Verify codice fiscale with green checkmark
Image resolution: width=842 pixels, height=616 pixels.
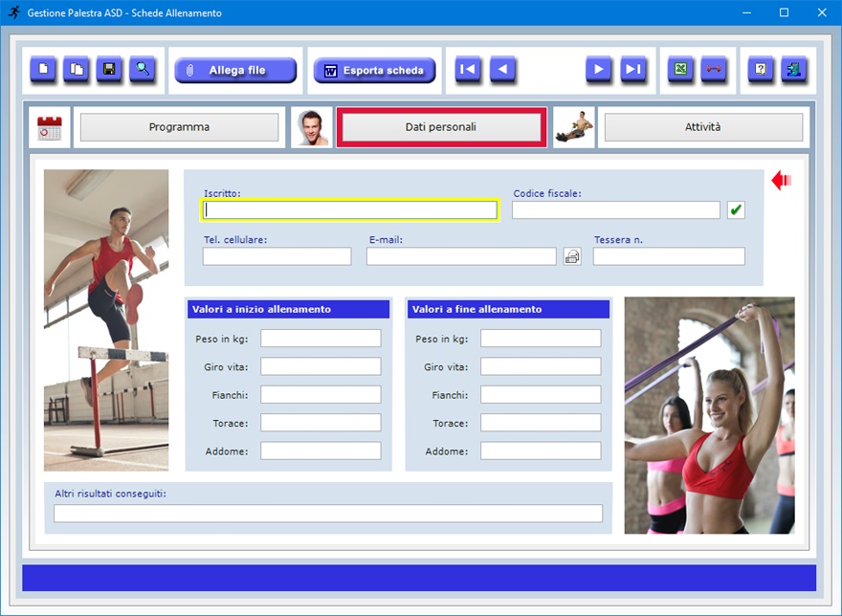tap(736, 210)
